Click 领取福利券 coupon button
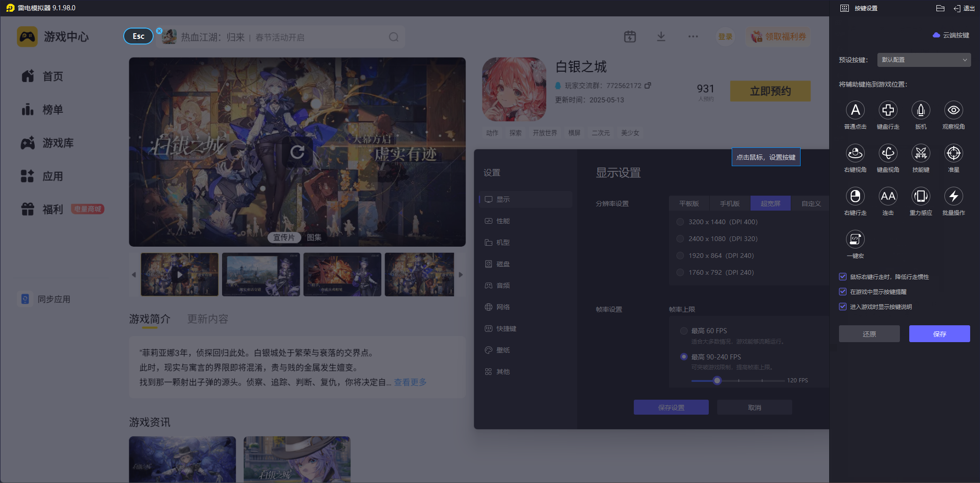 point(778,37)
